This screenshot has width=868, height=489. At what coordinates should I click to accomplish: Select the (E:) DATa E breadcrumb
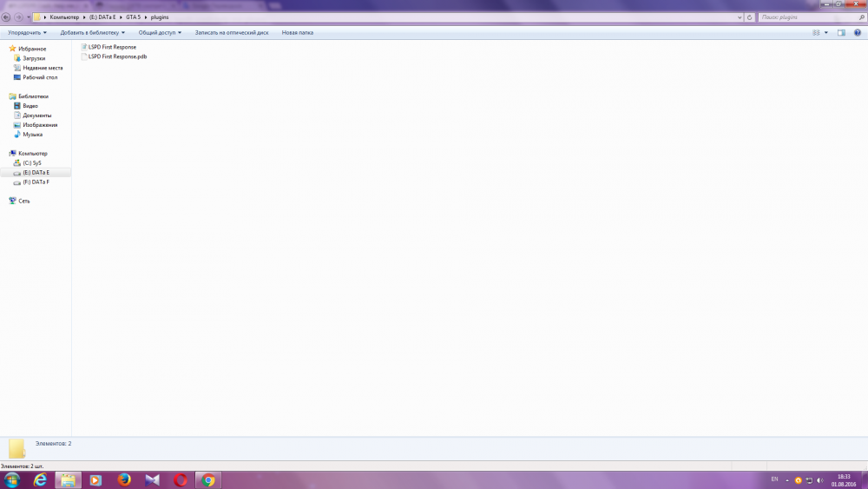(102, 17)
